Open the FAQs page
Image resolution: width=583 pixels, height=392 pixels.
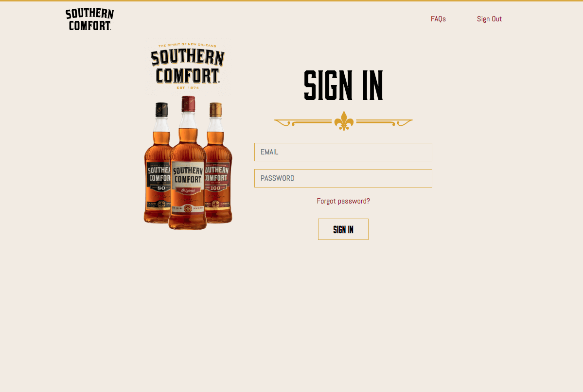(438, 19)
